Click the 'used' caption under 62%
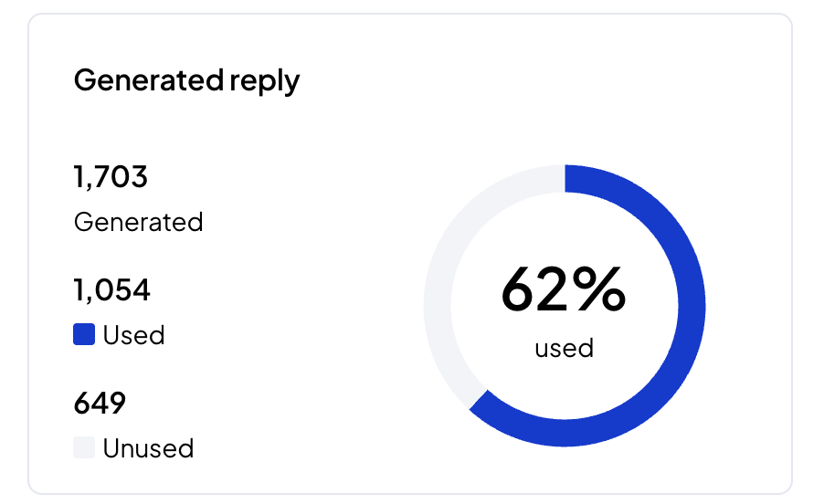 point(565,348)
